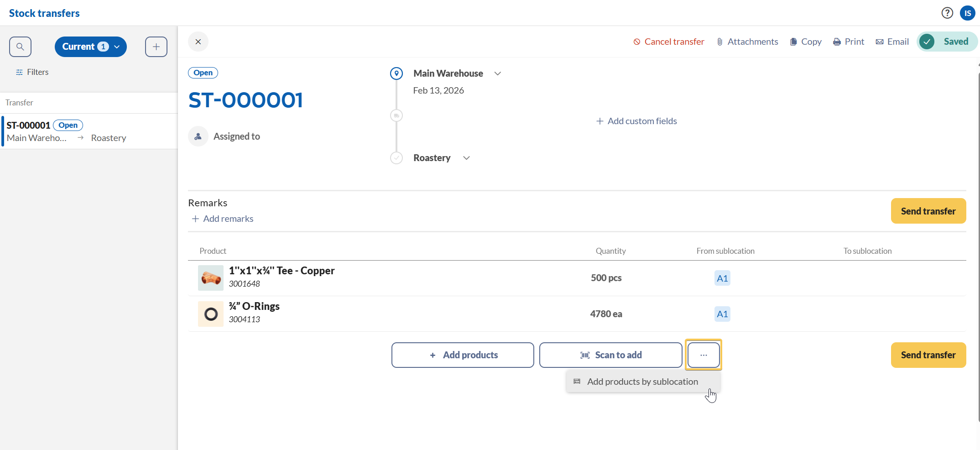
Task: Click the search magnifier icon
Action: (20, 47)
